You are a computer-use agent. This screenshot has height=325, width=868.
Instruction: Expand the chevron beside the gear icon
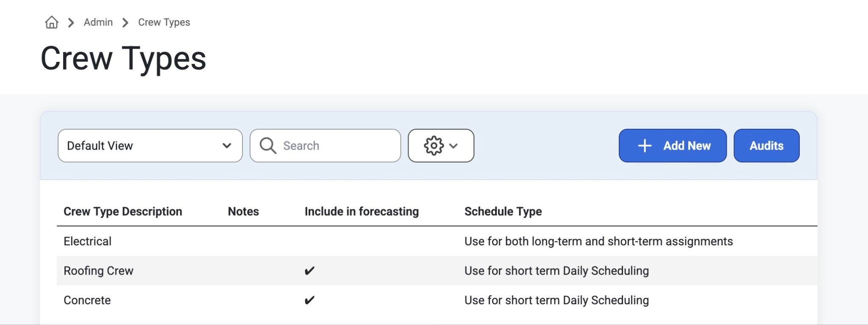point(453,146)
